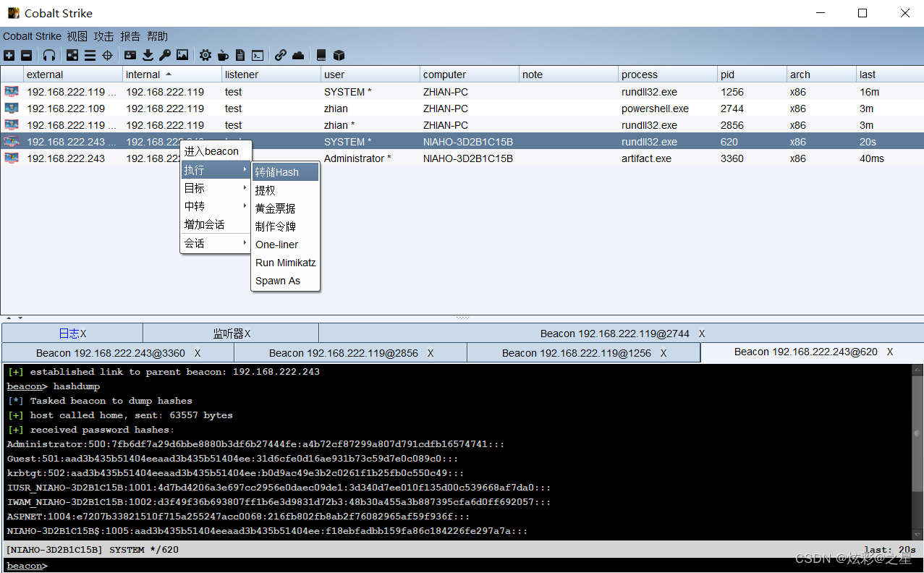Open the 帮助 menu
This screenshot has width=924, height=573.
pyautogui.click(x=158, y=36)
